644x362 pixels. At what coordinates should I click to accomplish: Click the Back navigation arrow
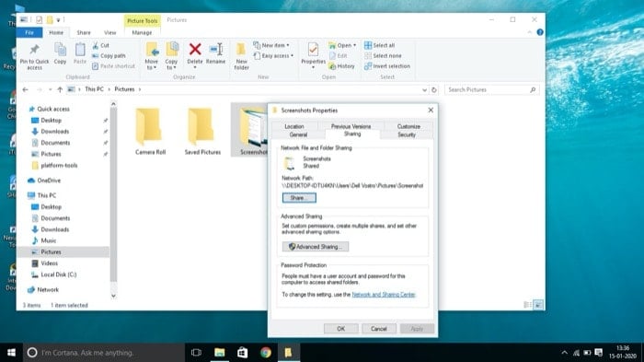point(26,89)
